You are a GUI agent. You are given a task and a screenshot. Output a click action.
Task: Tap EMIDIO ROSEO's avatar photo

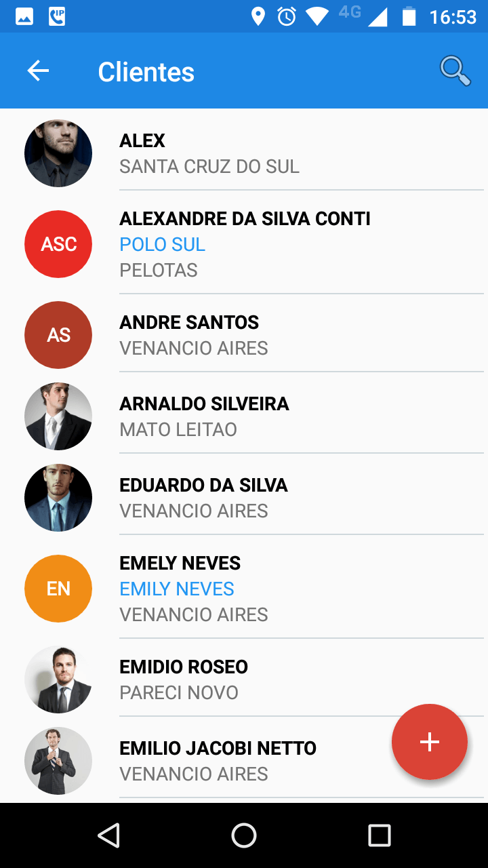pos(58,679)
